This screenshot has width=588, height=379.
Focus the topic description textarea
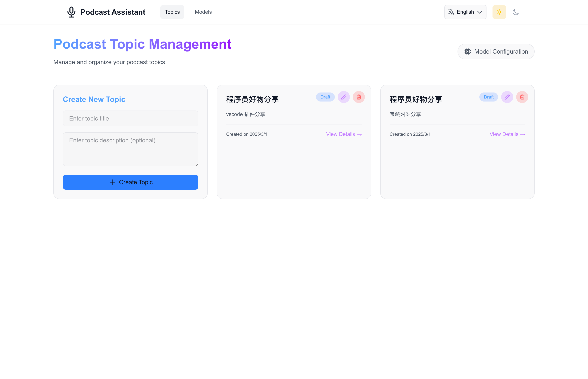pos(130,149)
